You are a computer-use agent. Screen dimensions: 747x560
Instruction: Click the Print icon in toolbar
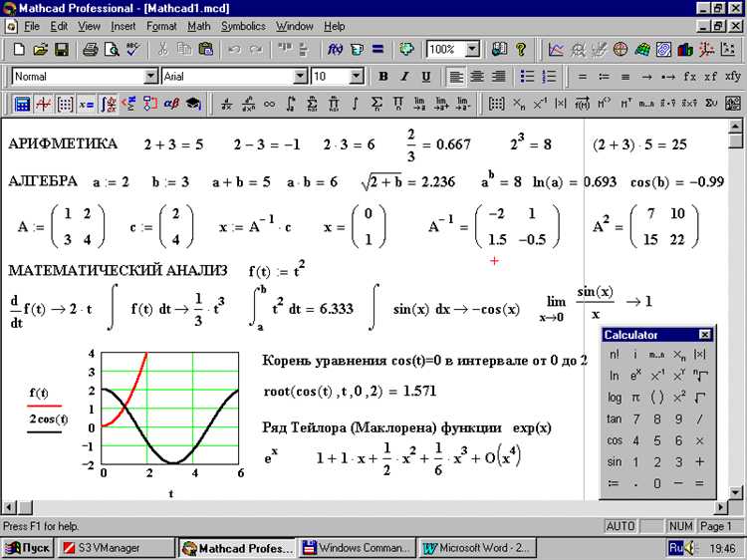(90, 49)
